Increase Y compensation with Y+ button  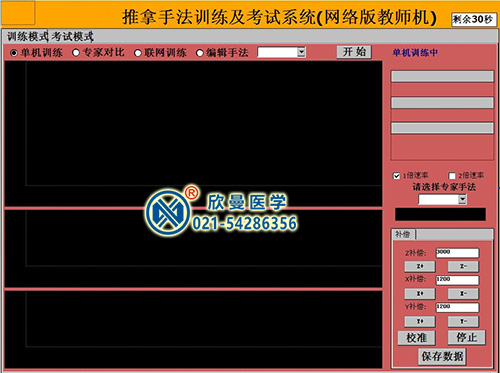(x=420, y=321)
